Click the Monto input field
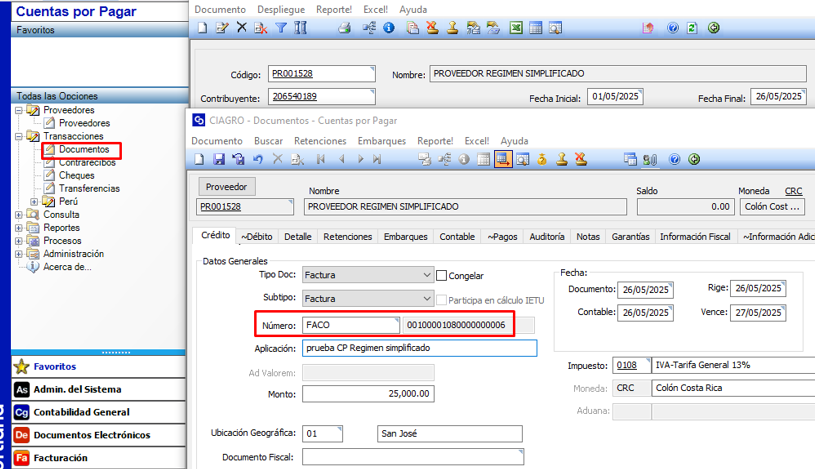Viewport: 815px width, 469px height. pyautogui.click(x=368, y=394)
